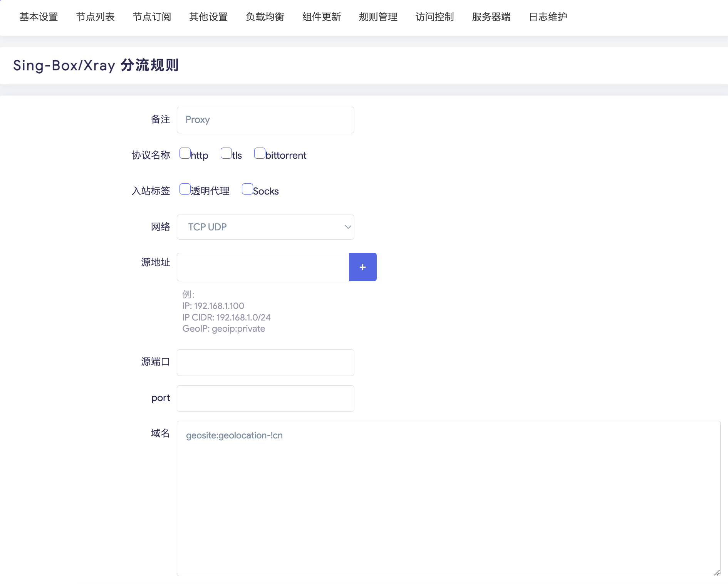Enable the Socks inbound tag checkbox
Viewport: 728px width, 584px height.
pyautogui.click(x=247, y=189)
